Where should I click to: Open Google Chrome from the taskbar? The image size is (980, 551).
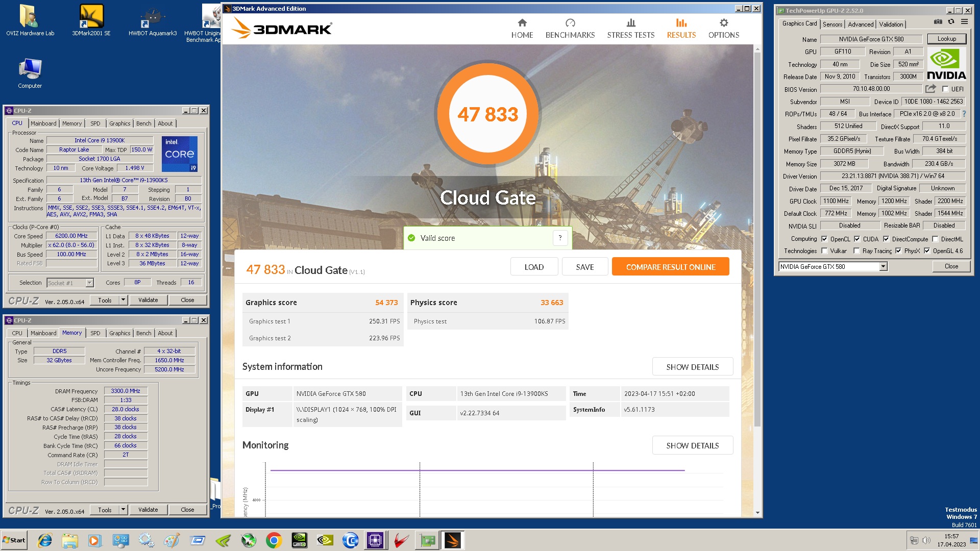click(274, 540)
